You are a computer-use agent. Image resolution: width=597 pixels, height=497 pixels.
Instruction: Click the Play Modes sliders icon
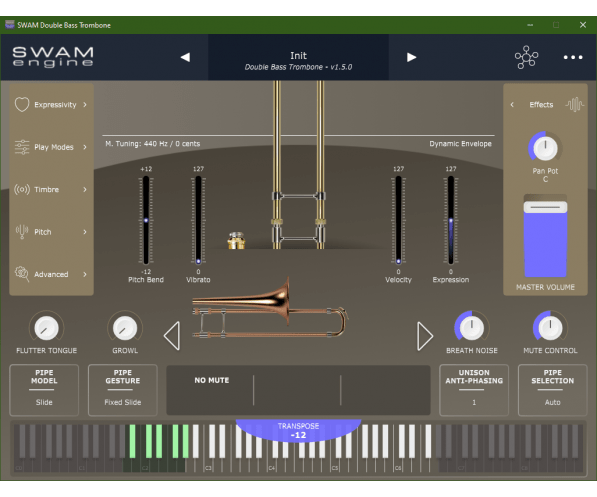coord(22,147)
